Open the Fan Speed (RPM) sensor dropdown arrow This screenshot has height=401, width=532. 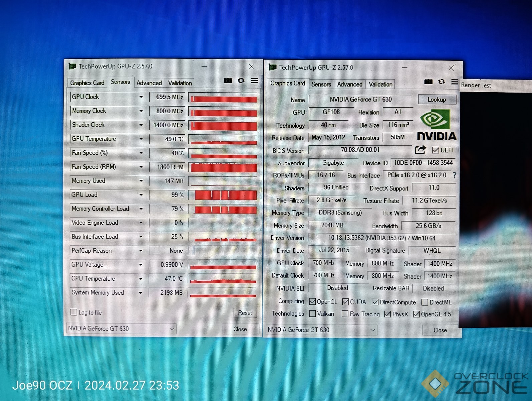(141, 167)
